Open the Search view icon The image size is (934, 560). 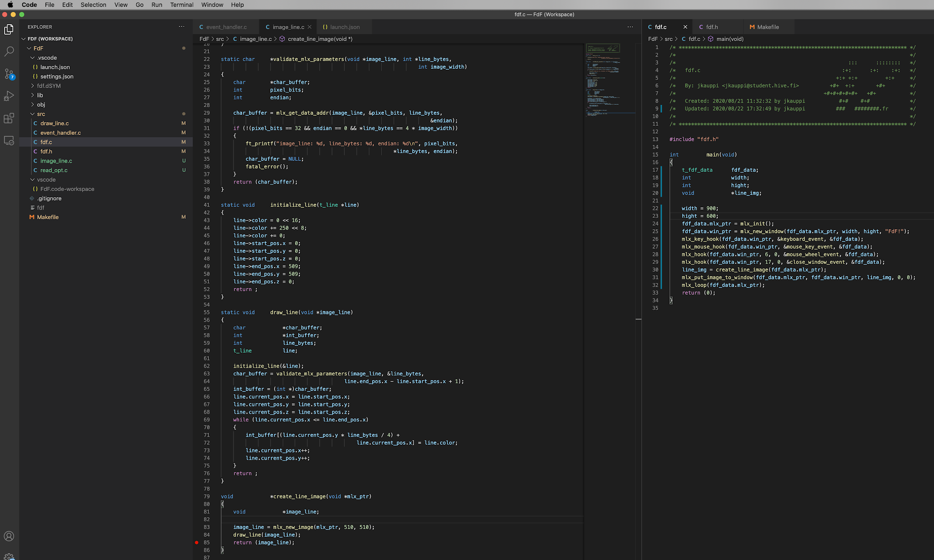9,51
